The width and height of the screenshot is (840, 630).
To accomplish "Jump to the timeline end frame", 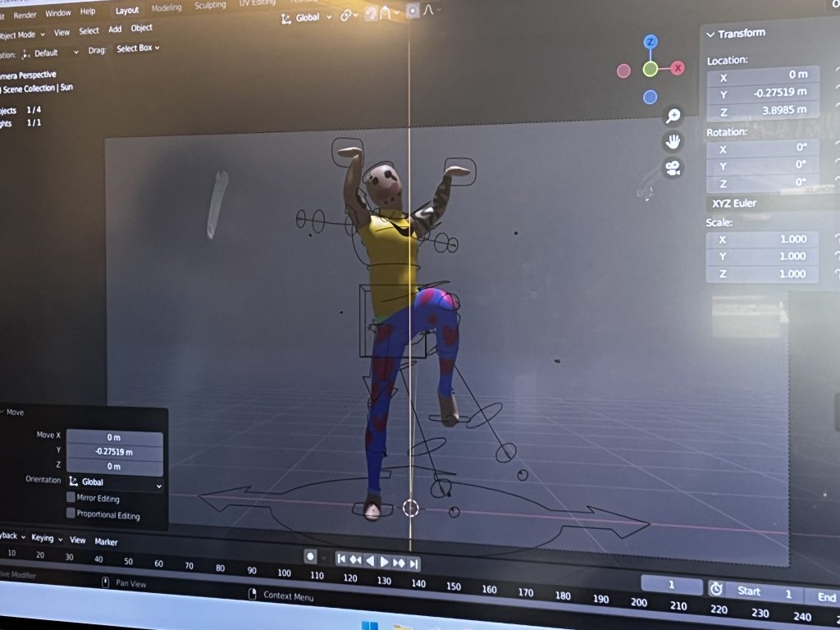I will [x=414, y=563].
